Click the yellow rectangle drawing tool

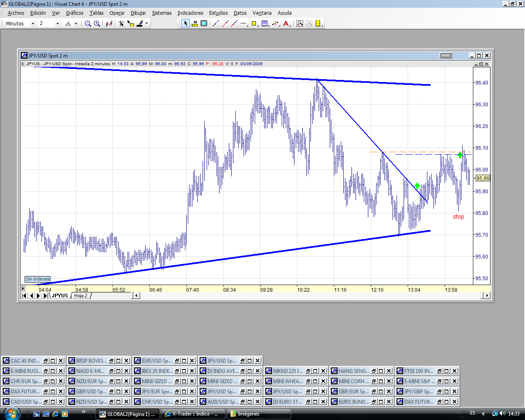[254, 24]
